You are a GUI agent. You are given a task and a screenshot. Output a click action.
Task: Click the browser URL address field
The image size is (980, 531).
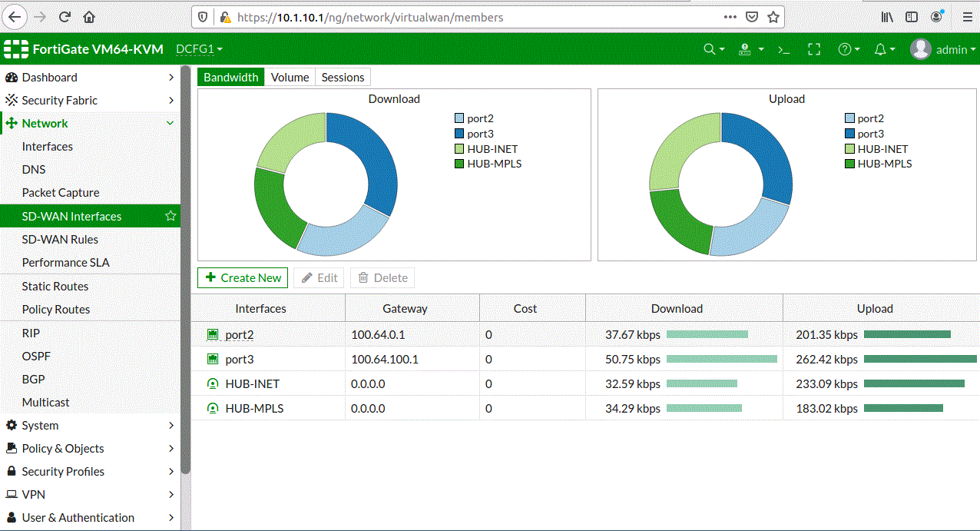(x=476, y=16)
